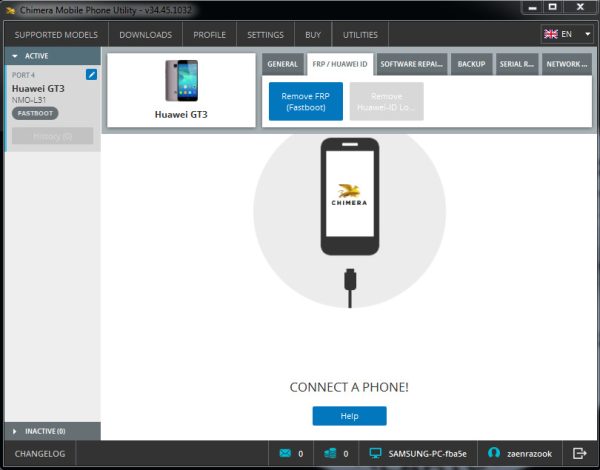Click the Huawei GT3 phone thumbnail image

tap(181, 80)
